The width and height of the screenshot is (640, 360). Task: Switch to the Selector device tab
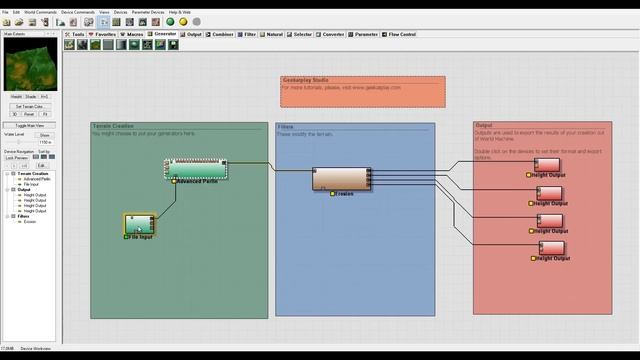pyautogui.click(x=299, y=34)
